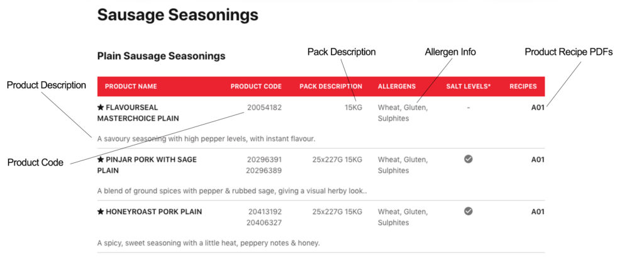Click the star icon beside FLAVOURSEAL MASTERCHOICE PLAIN
This screenshot has height=258, width=644.
point(101,108)
